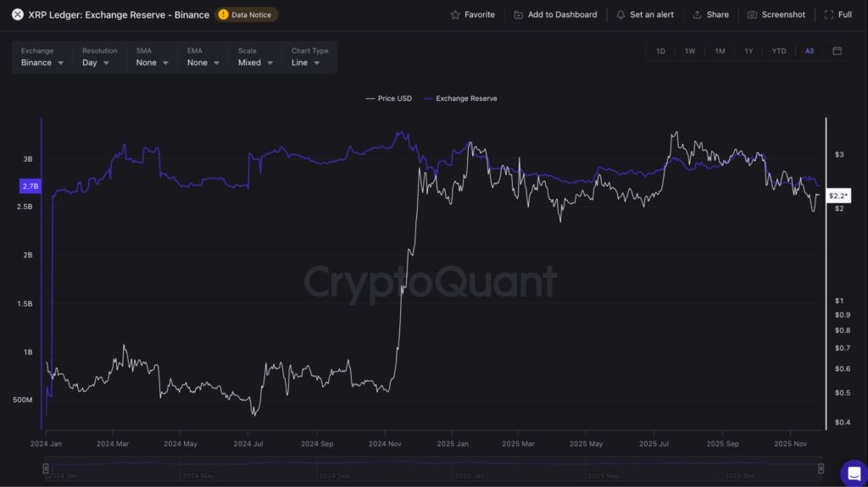Select the 1W time range
868x487 pixels.
pos(690,51)
